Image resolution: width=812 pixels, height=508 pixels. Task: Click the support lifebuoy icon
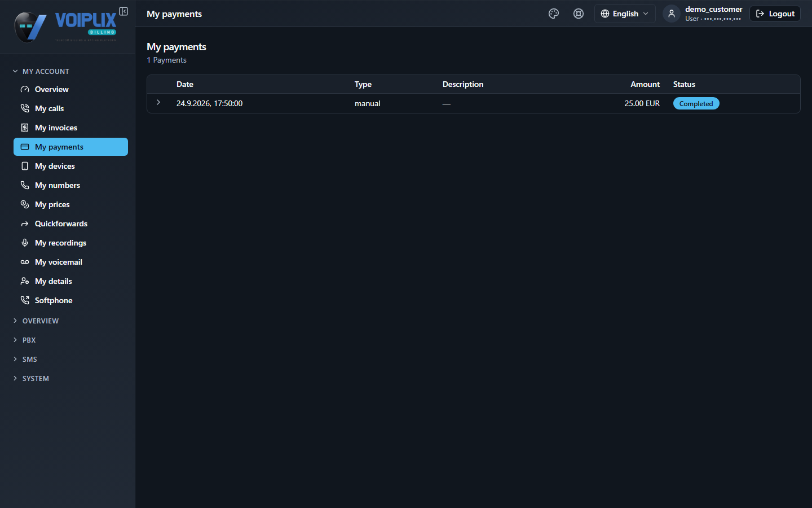tap(579, 14)
